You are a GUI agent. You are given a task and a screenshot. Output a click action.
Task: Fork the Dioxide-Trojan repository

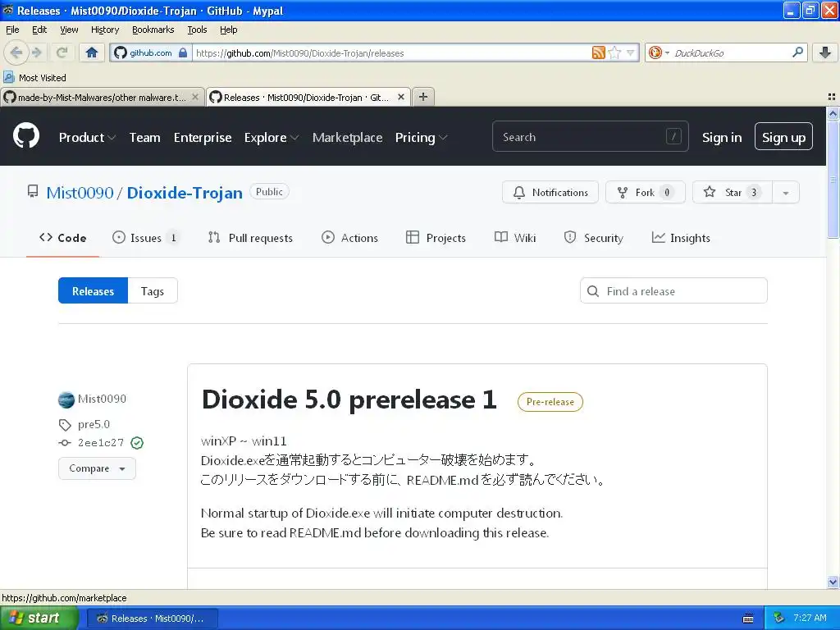pyautogui.click(x=645, y=192)
